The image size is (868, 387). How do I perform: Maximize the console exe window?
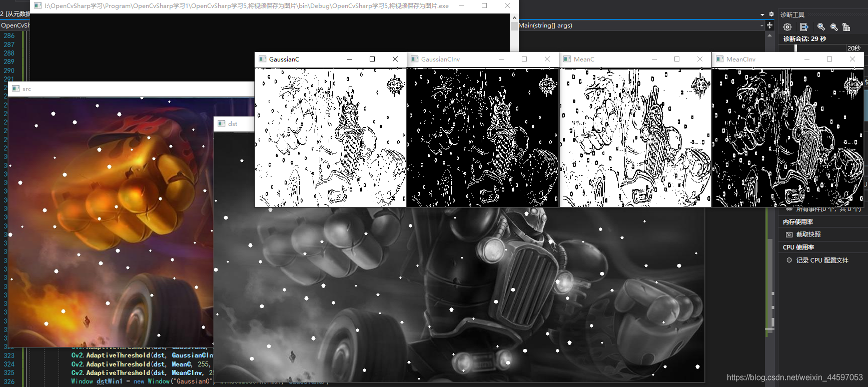tap(484, 5)
